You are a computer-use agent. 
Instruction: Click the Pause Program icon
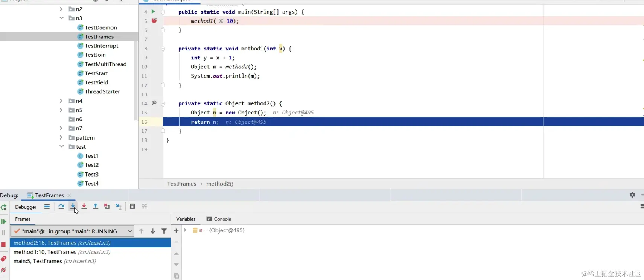point(3,233)
